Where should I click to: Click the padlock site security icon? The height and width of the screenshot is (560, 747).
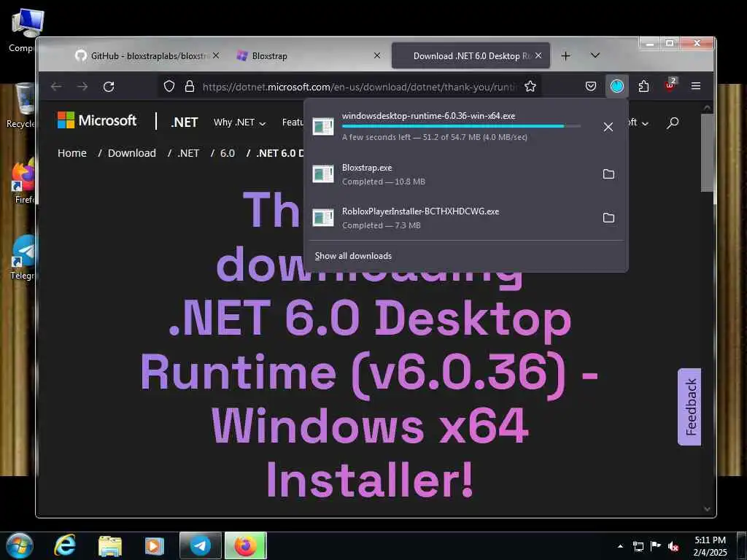click(x=190, y=86)
